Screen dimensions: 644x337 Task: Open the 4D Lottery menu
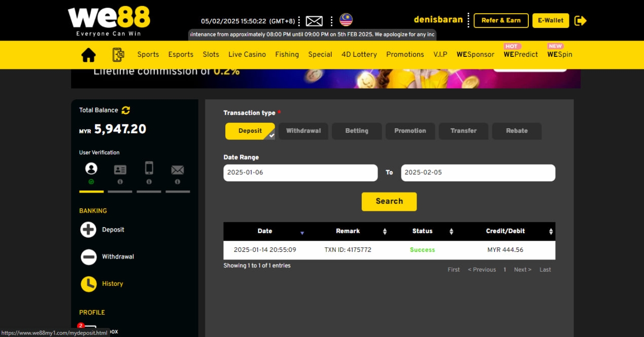pos(359,55)
